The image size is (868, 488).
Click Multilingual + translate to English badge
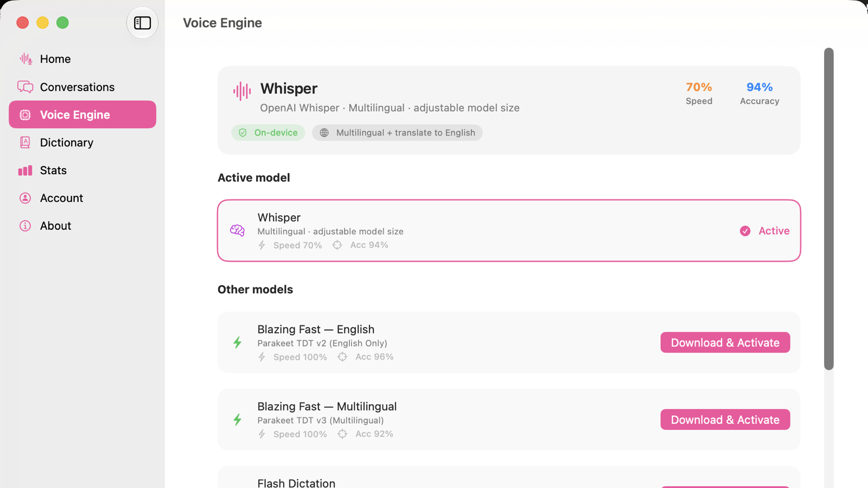pyautogui.click(x=397, y=133)
